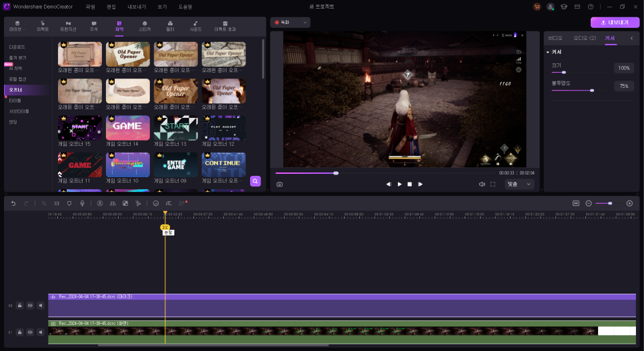Hide track 02 using the eye icon
Screen dimensions: 644x351
[x=30, y=306]
